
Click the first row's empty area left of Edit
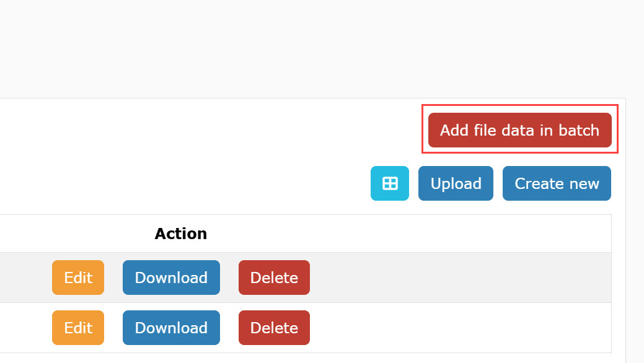point(25,278)
